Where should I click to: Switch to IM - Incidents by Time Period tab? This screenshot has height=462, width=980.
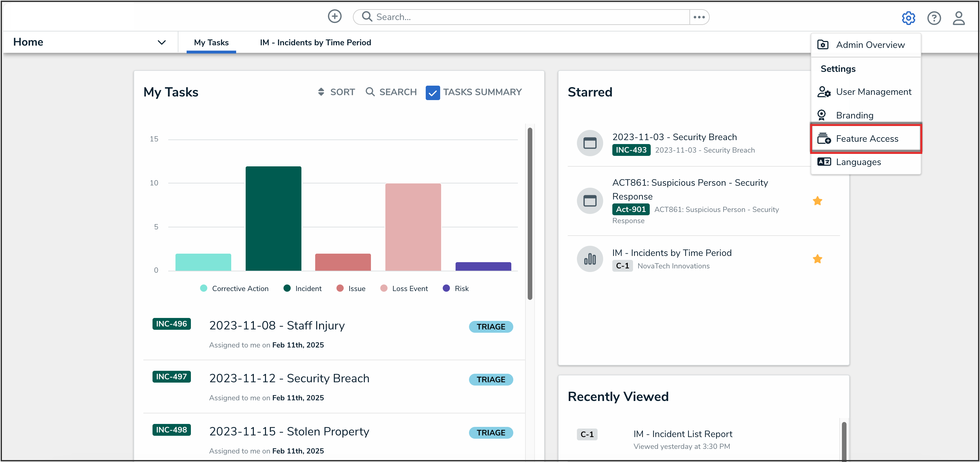(x=316, y=43)
